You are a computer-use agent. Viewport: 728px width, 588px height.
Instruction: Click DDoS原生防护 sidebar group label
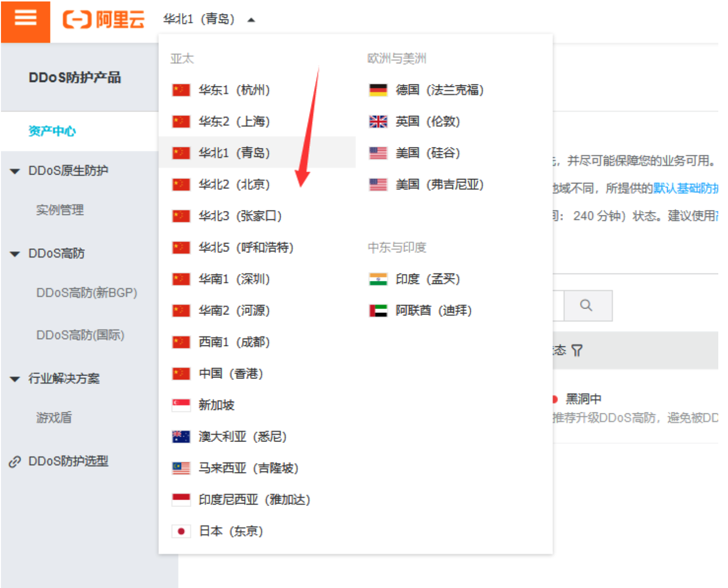[68, 171]
